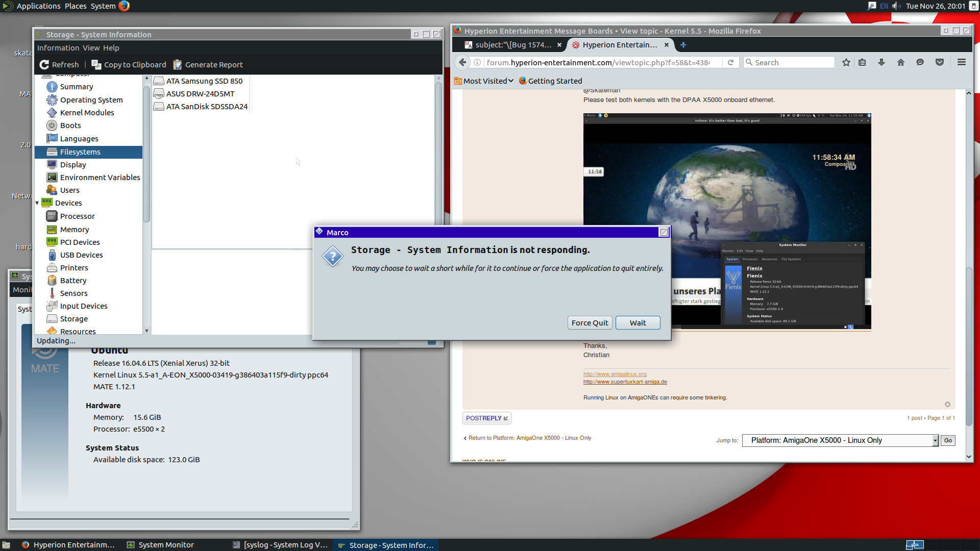Click the ATA Samsung SSD 850 drive icon
Screen dimensions: 980x551
click(159, 81)
